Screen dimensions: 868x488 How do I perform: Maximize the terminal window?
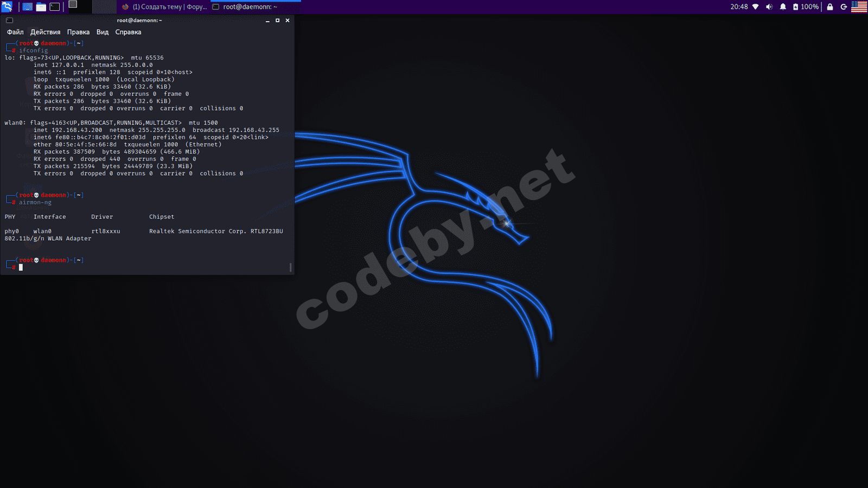(277, 21)
